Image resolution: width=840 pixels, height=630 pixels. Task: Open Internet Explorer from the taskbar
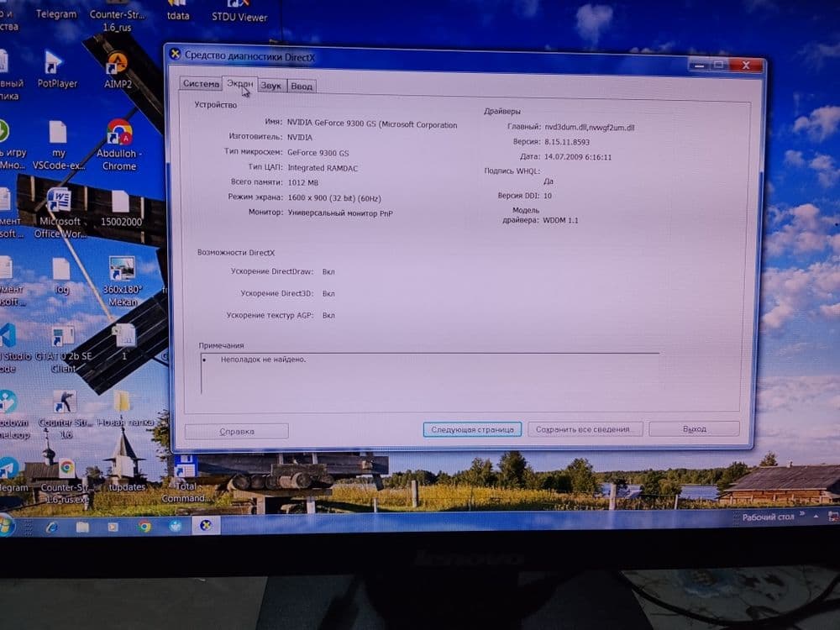52,527
